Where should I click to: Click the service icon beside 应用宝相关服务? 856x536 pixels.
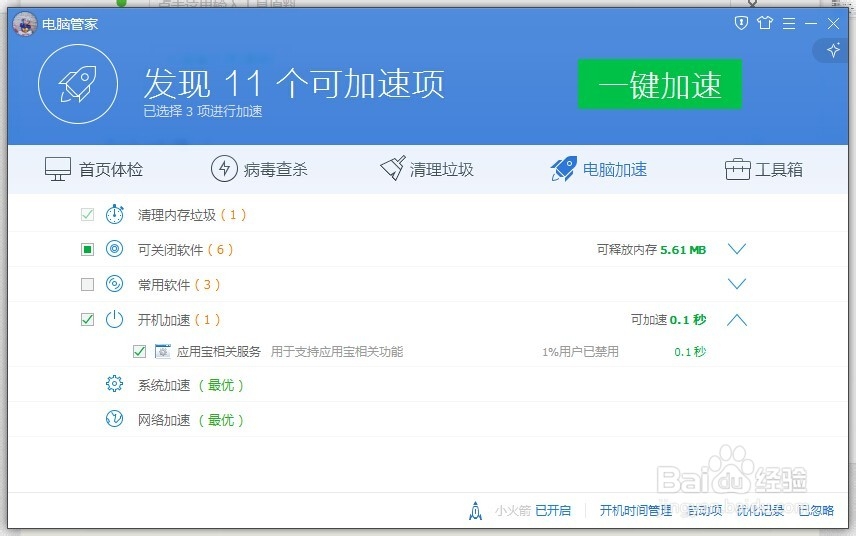pyautogui.click(x=162, y=352)
